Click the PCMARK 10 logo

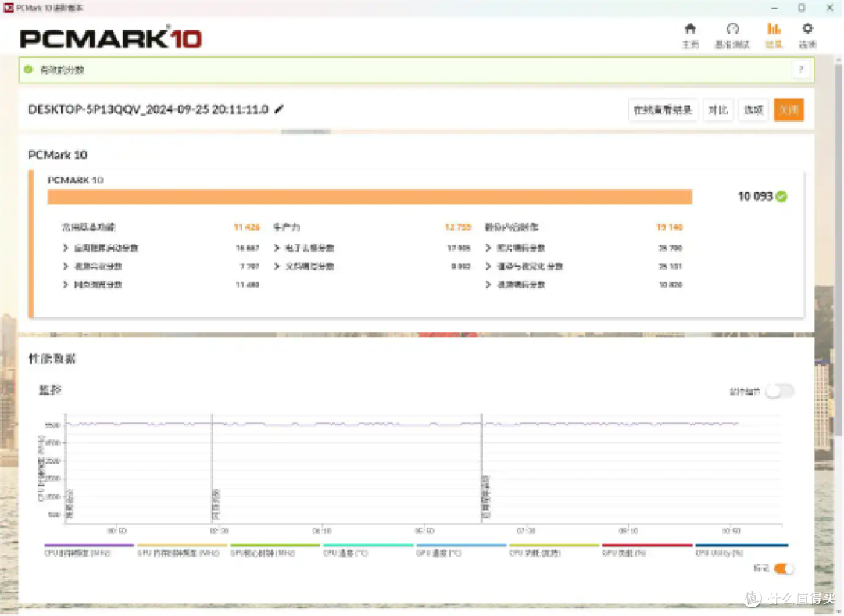(111, 38)
